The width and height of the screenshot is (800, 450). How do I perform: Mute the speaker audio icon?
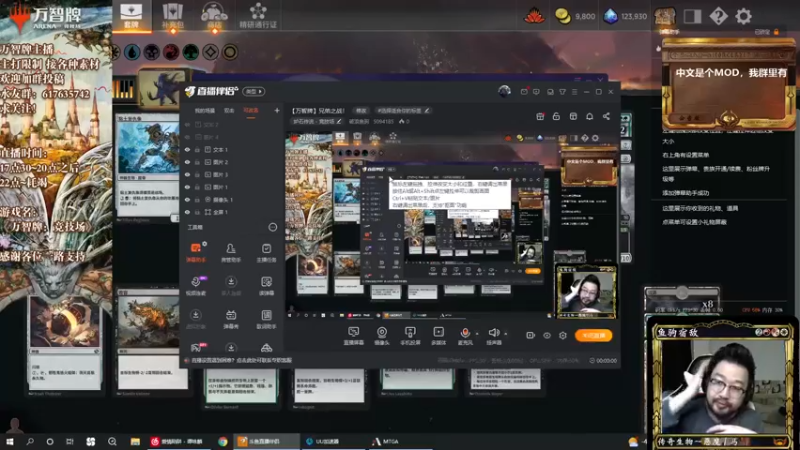pos(493,335)
